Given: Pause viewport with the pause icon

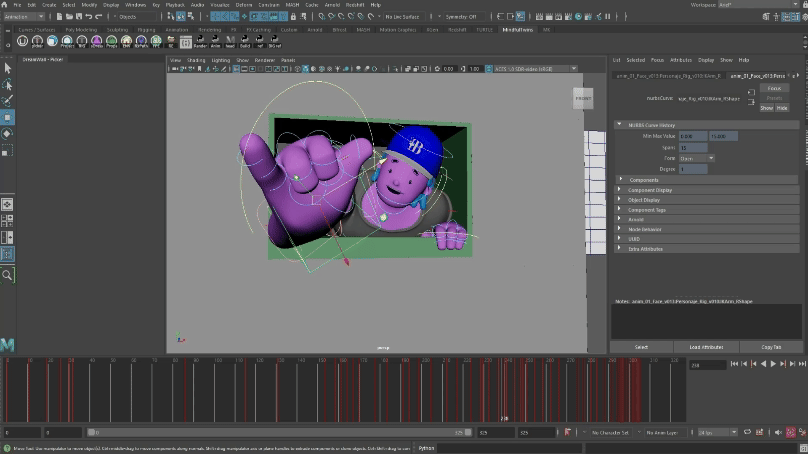Looking at the screenshot, I should [x=608, y=16].
